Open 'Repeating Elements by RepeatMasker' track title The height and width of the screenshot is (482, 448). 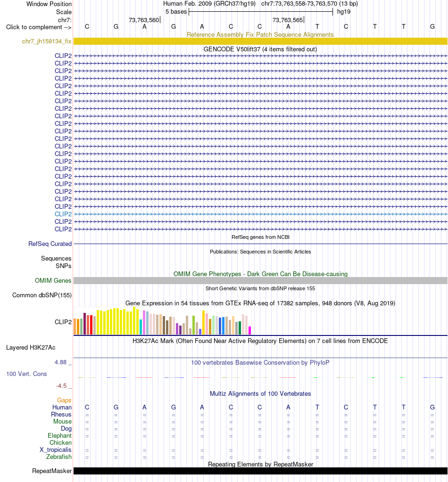[x=260, y=464]
